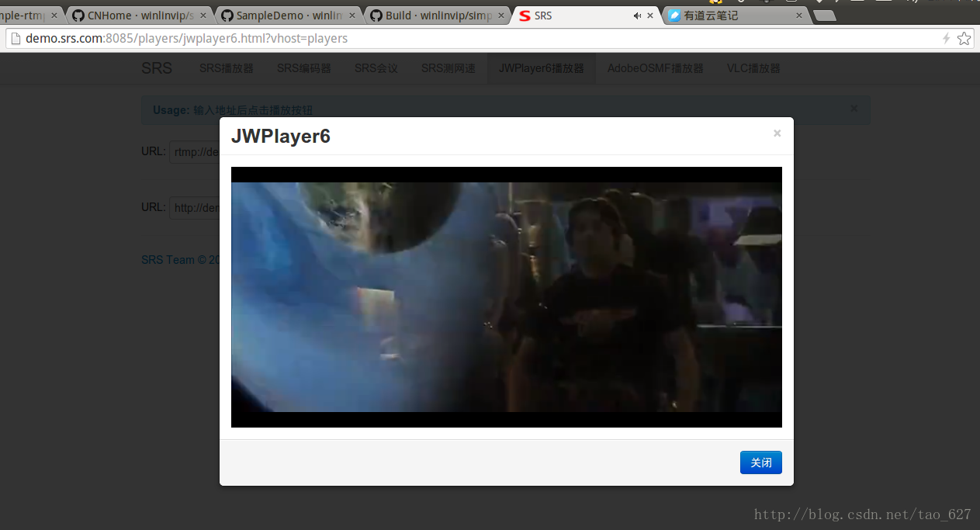Screen dimensions: 980x530
Task: Click the blue 关闭 button
Action: (x=760, y=462)
